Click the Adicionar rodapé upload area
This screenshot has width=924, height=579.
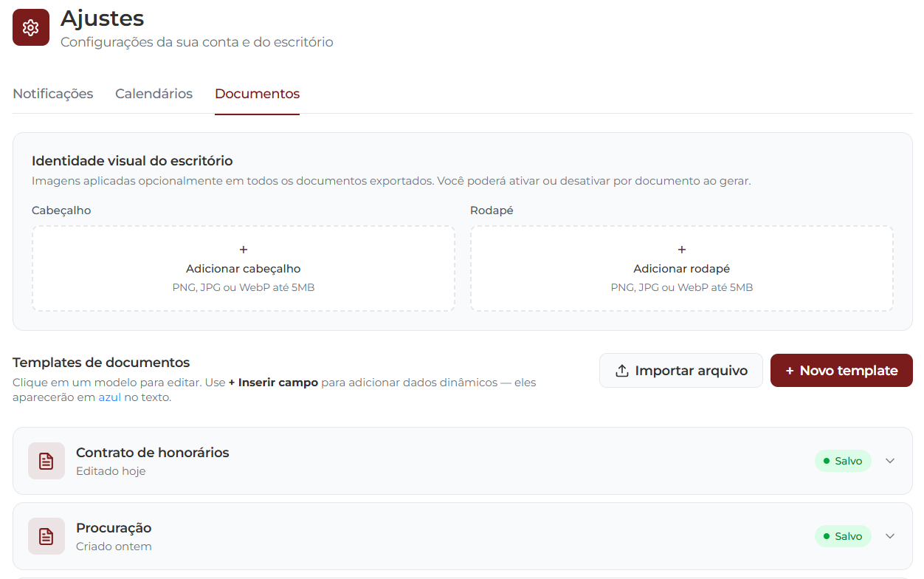click(682, 268)
